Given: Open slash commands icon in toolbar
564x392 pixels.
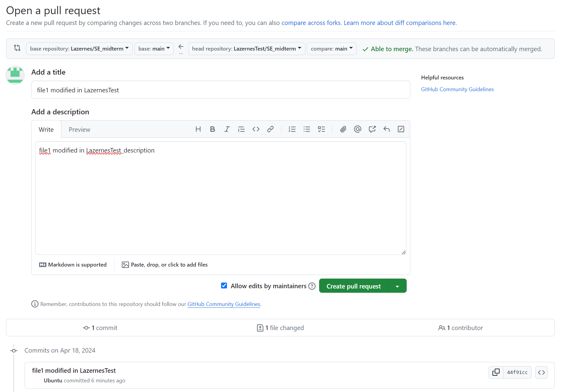Looking at the screenshot, I should tap(401, 129).
